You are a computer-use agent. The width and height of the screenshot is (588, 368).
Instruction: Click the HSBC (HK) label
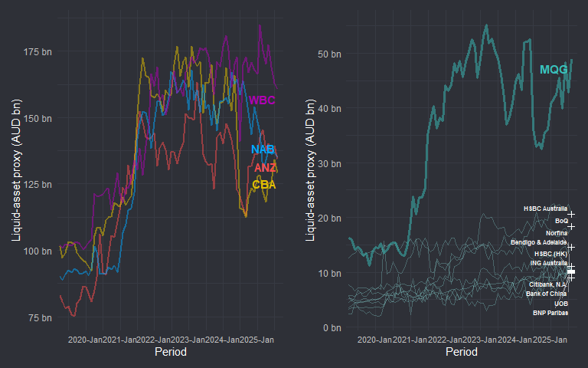pyautogui.click(x=550, y=253)
